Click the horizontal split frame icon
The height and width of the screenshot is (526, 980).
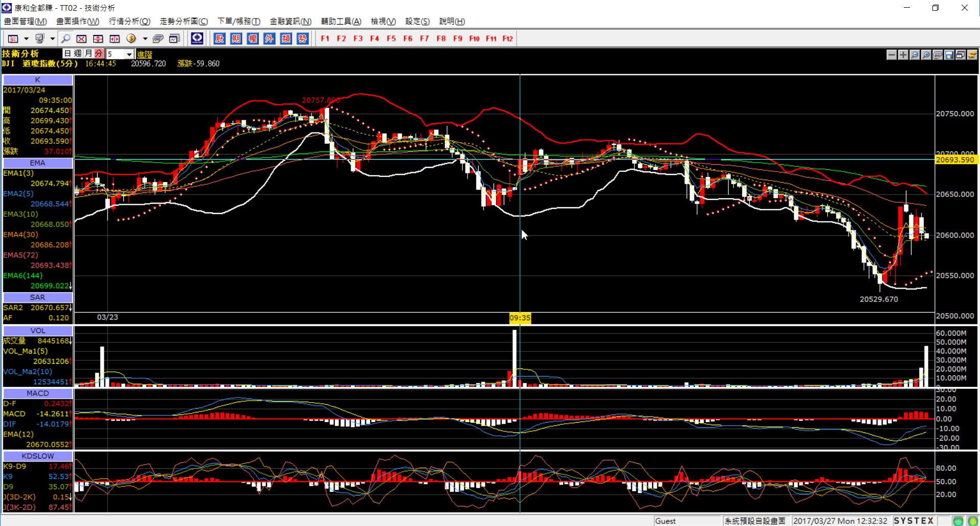(98, 38)
